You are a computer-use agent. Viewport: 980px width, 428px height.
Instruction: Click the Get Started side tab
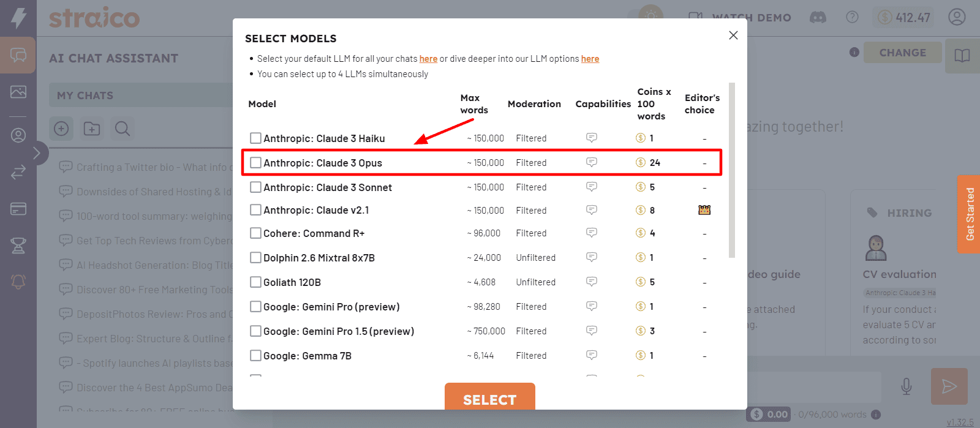point(970,214)
